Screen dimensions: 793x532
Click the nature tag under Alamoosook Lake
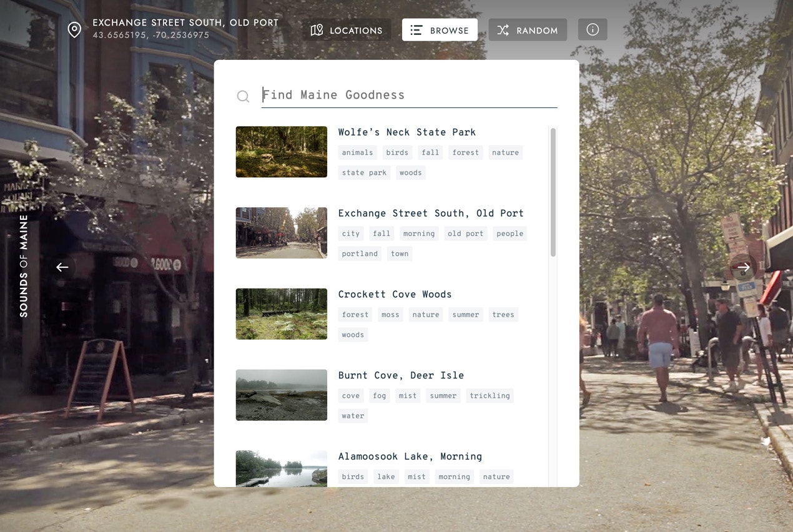tap(496, 477)
